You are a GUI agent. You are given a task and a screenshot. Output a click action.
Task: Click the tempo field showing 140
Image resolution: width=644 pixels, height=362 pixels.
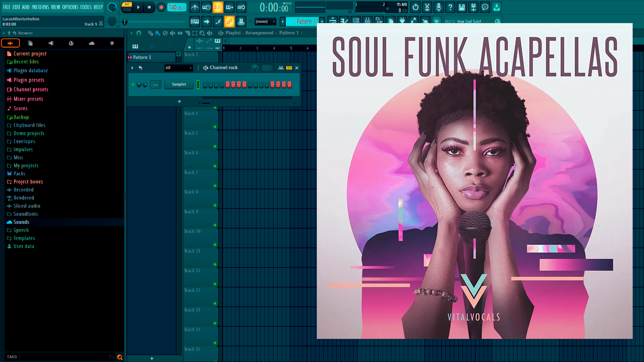pyautogui.click(x=177, y=7)
